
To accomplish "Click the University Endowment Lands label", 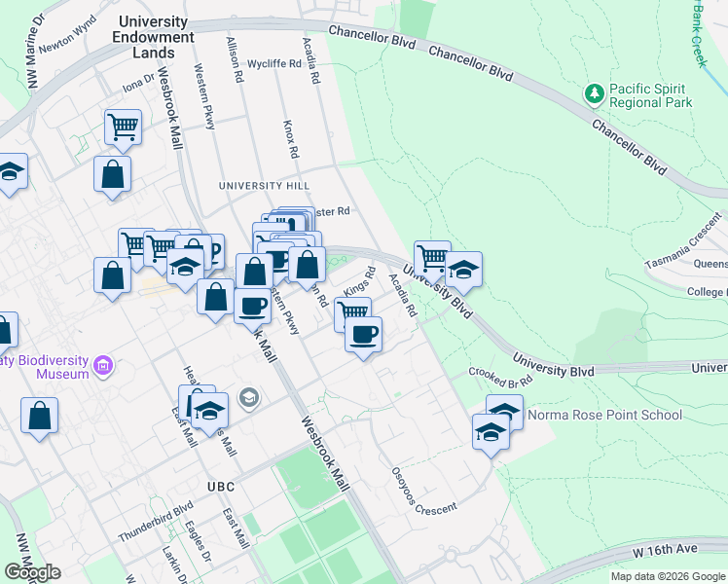I will [153, 37].
